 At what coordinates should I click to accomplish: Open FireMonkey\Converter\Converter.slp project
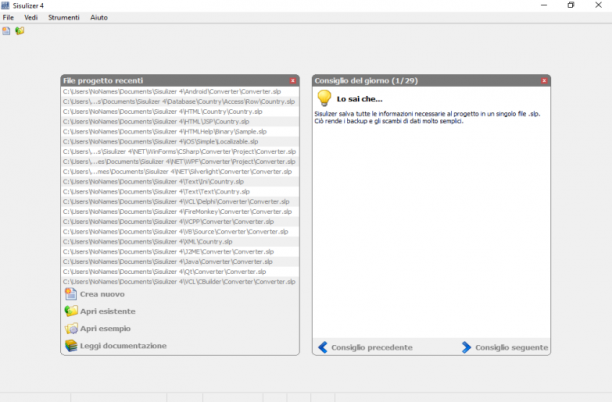point(180,212)
